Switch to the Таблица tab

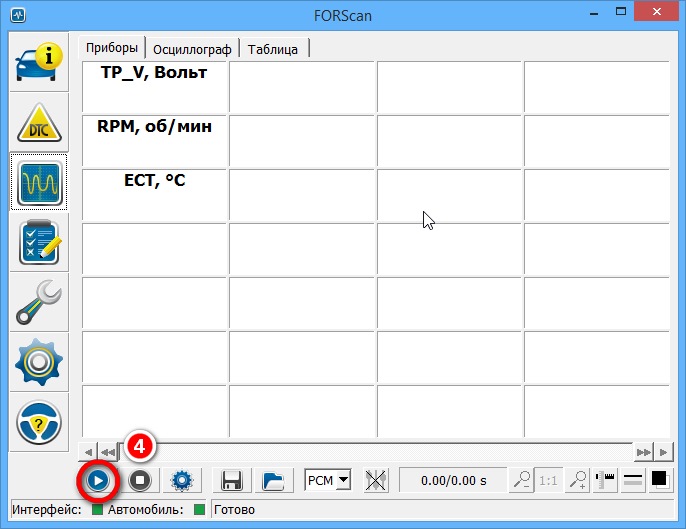273,49
